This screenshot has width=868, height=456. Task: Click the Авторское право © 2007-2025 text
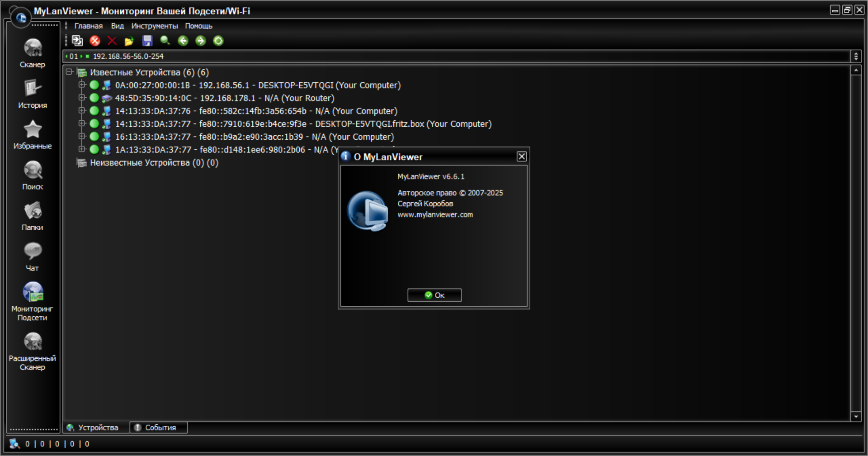tap(450, 193)
